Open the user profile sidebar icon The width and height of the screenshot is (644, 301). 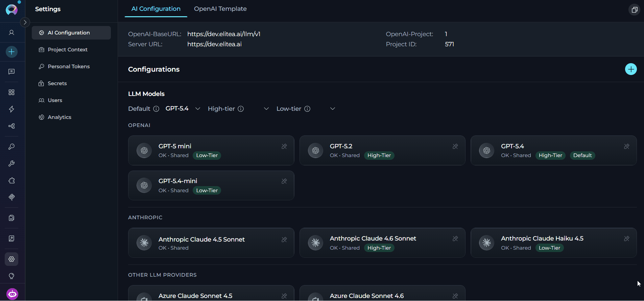pyautogui.click(x=11, y=32)
